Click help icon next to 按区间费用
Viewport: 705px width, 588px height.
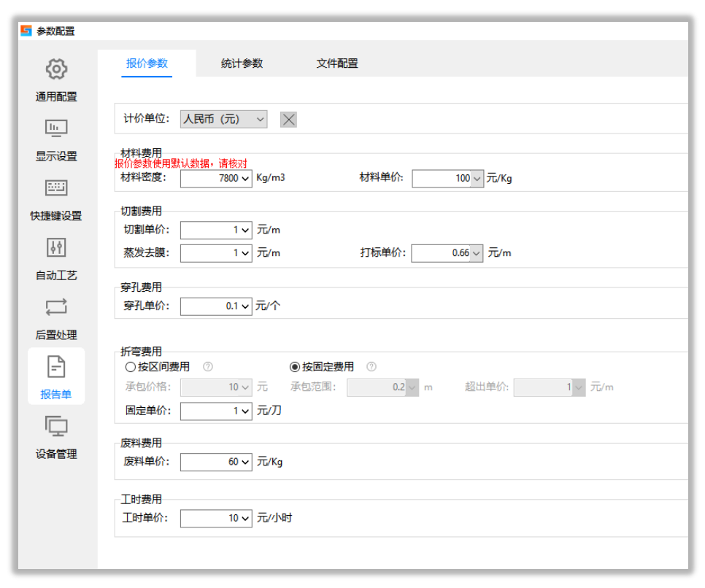(x=208, y=367)
